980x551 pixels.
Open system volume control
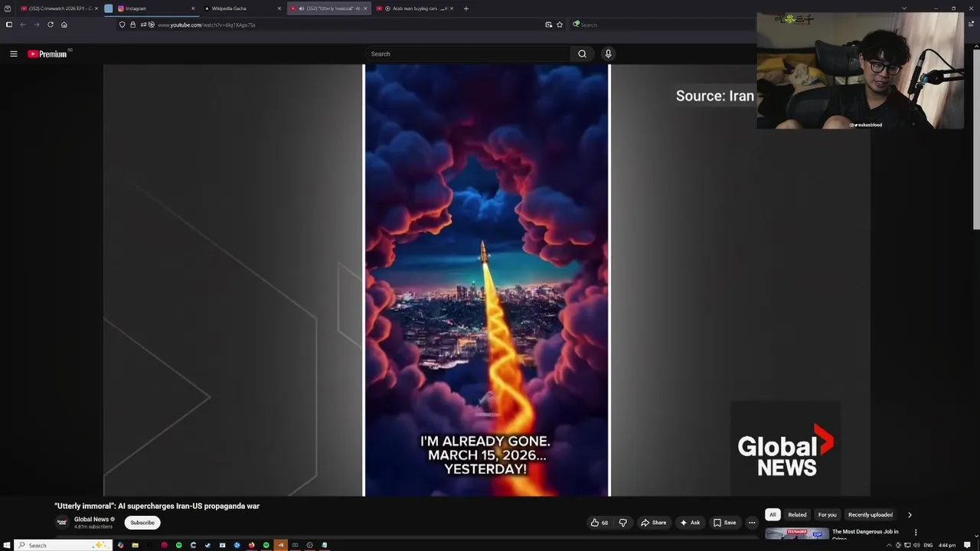pos(916,545)
